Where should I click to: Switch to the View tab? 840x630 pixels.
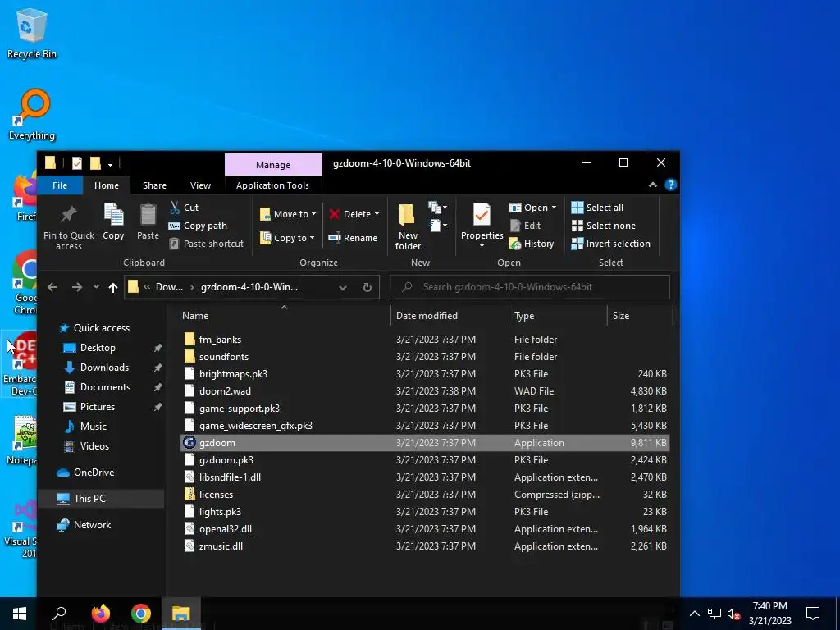(x=200, y=185)
